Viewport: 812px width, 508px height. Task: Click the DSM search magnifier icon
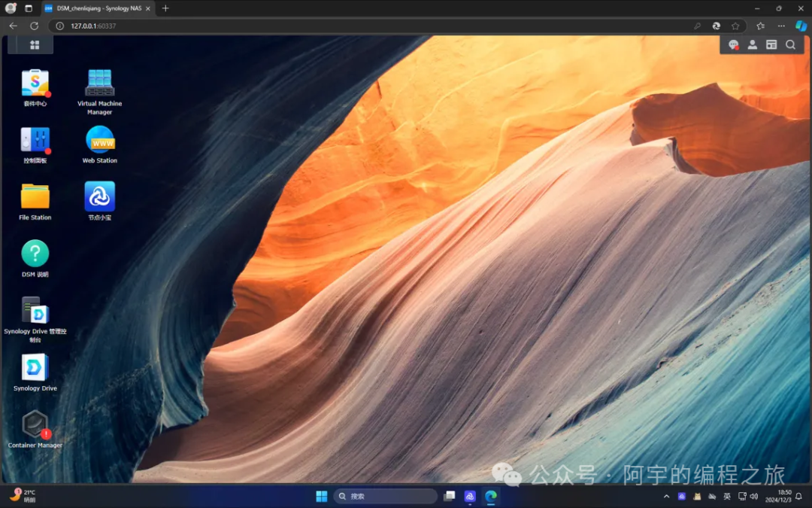click(x=790, y=45)
